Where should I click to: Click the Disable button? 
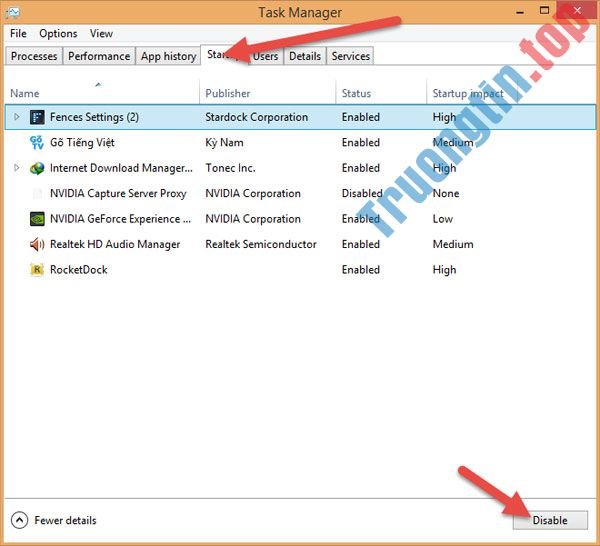(x=550, y=520)
